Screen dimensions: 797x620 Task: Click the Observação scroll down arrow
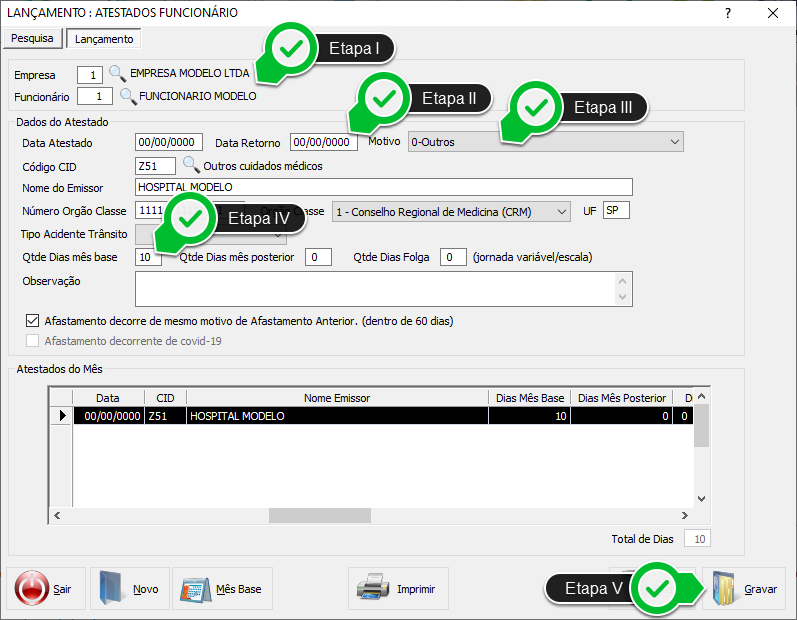pyautogui.click(x=624, y=297)
